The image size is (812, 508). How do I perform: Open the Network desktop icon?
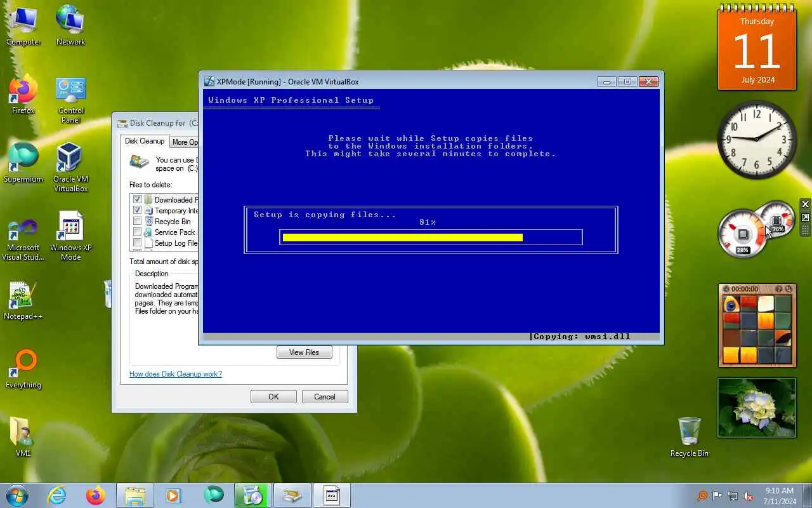click(x=70, y=26)
